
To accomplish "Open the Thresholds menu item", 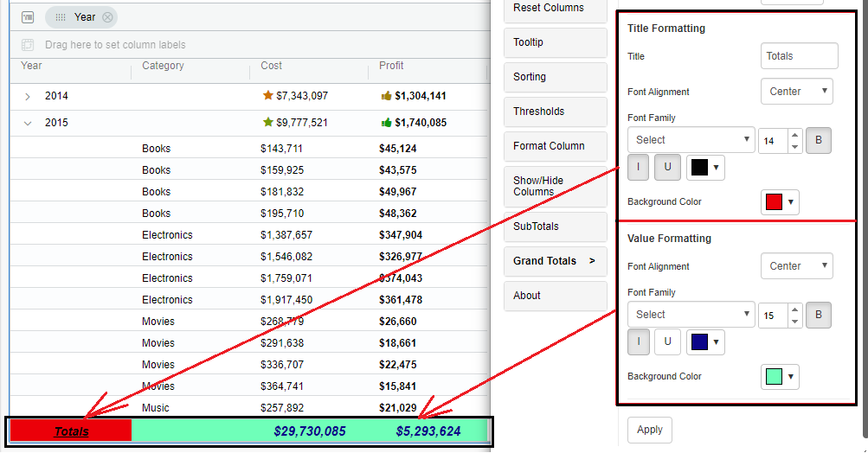I will click(555, 112).
